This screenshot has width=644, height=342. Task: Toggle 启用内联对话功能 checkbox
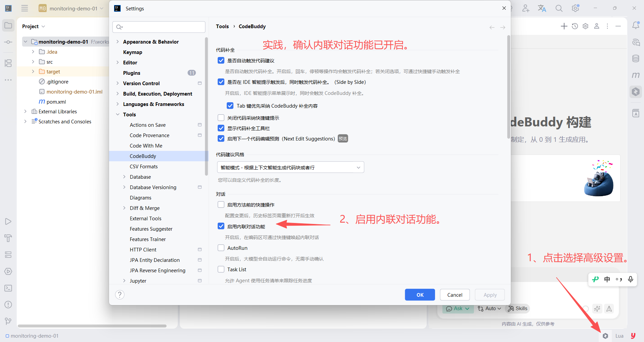(221, 226)
